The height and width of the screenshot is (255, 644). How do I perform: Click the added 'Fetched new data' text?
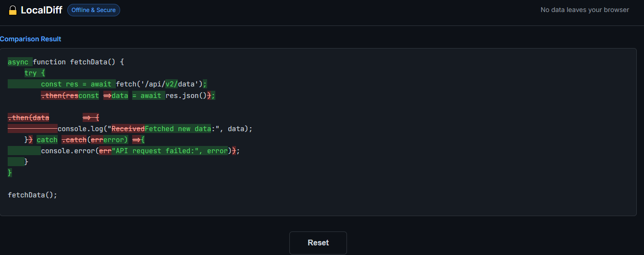pos(178,129)
